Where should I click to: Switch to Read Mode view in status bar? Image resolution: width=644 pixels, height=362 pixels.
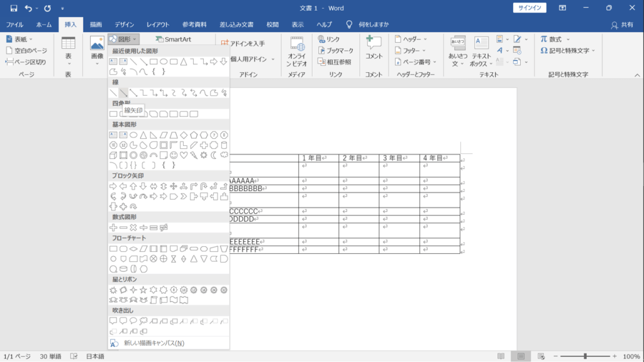tap(501, 356)
